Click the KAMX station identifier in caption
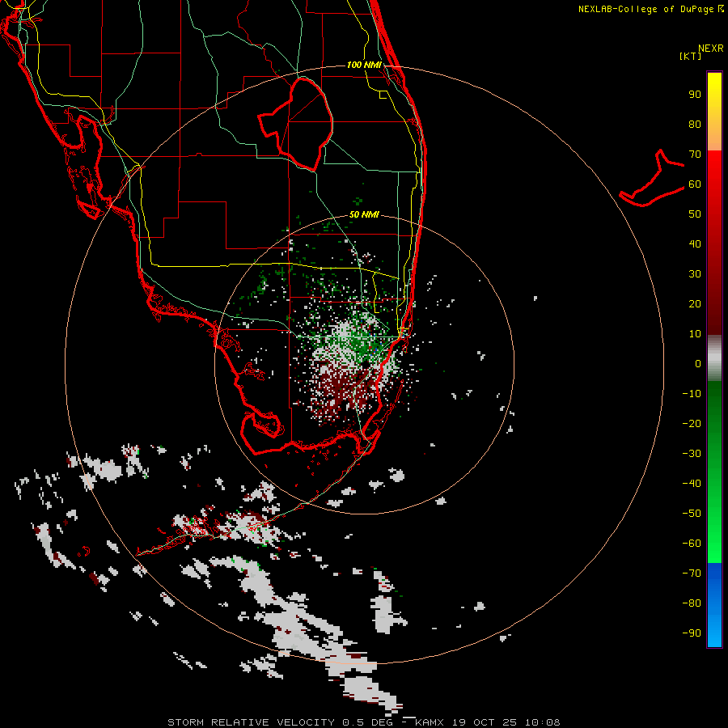The height and width of the screenshot is (728, 728). [x=430, y=722]
